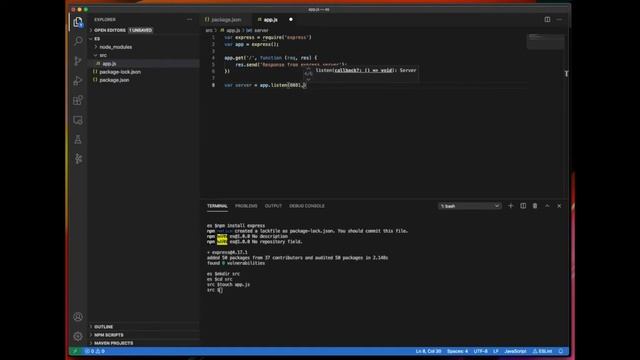The image size is (640, 360).
Task: Open the Extensions view
Action: [x=78, y=100]
